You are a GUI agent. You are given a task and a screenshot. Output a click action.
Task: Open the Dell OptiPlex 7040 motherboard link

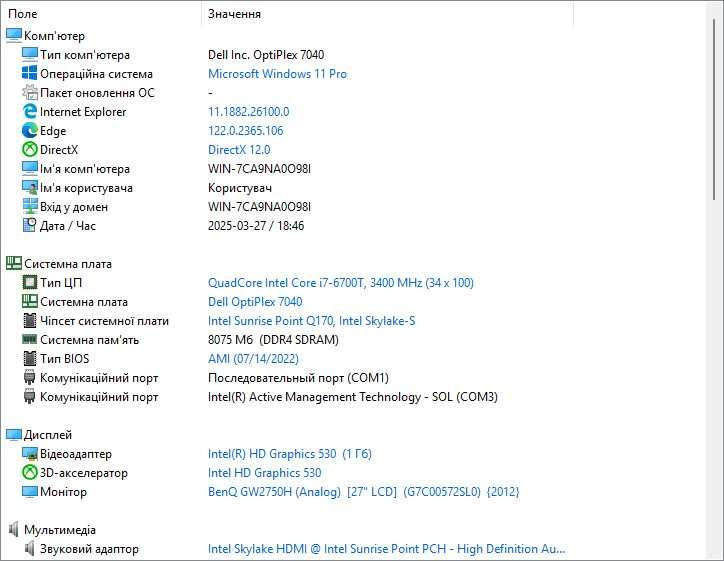(255, 302)
